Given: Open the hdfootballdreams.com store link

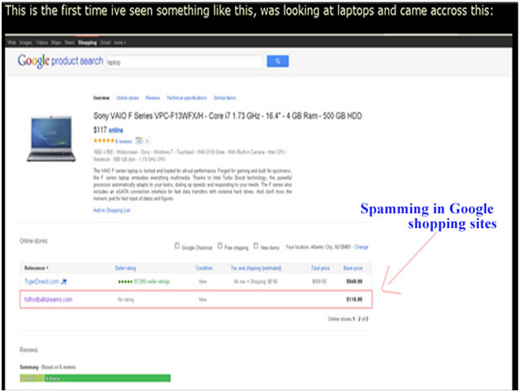Looking at the screenshot, I should tap(48, 299).
